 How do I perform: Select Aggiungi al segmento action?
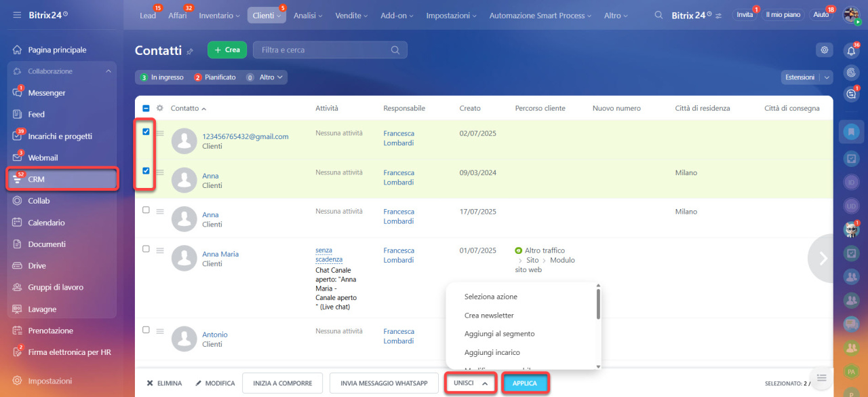pyautogui.click(x=499, y=334)
